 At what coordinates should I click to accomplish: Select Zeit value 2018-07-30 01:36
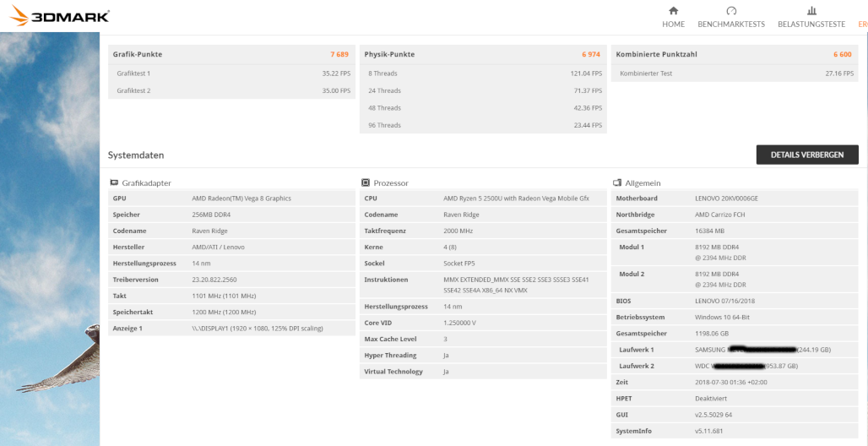pyautogui.click(x=731, y=383)
